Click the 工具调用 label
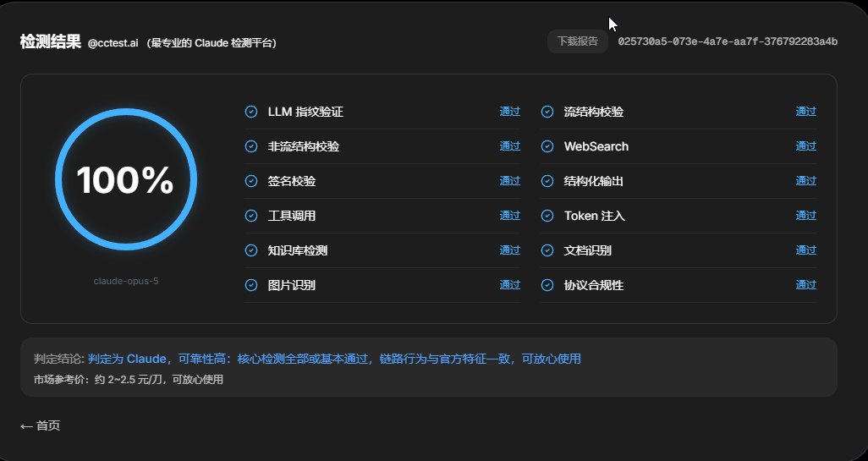The width and height of the screenshot is (868, 461). click(x=292, y=216)
